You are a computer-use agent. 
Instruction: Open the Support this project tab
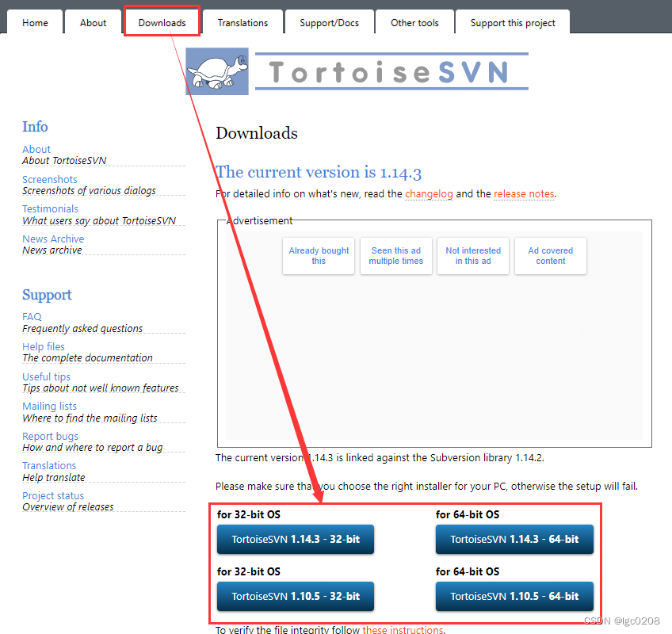click(x=513, y=23)
